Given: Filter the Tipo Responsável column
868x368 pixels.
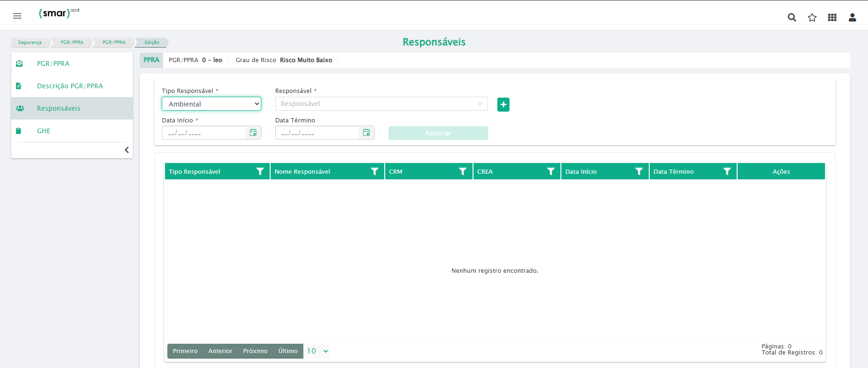Looking at the screenshot, I should click(x=260, y=171).
